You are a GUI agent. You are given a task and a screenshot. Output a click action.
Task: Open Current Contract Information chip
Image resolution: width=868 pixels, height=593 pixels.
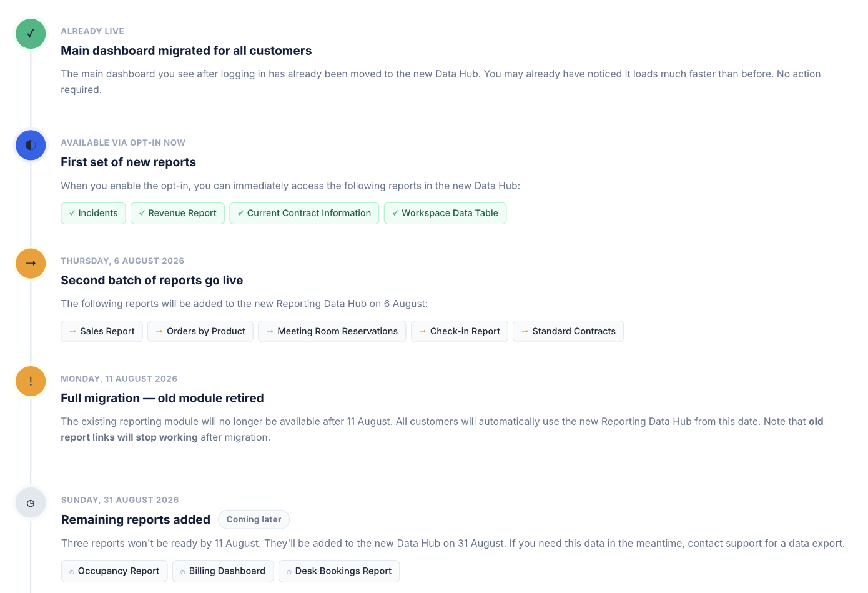point(304,213)
